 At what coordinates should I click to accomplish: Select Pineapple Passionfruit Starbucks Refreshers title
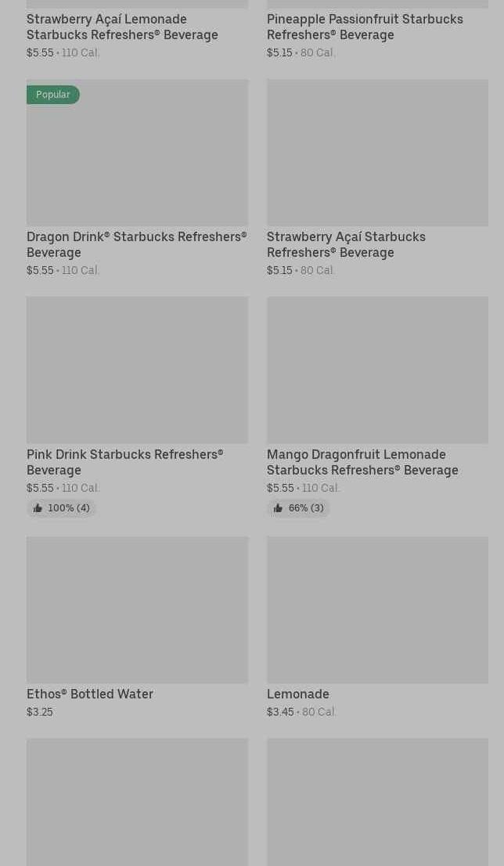tap(365, 27)
